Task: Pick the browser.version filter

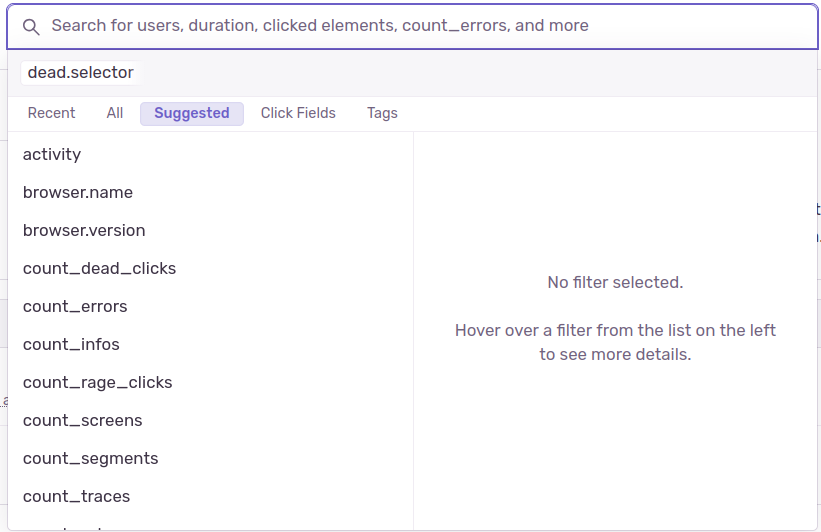Action: click(x=84, y=230)
